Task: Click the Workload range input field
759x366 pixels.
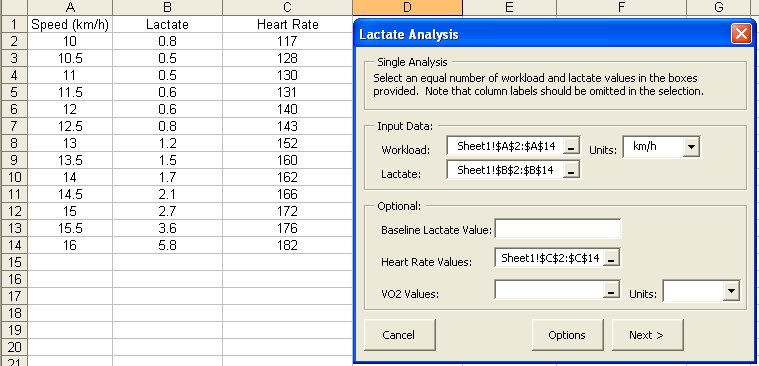Action: coord(505,146)
